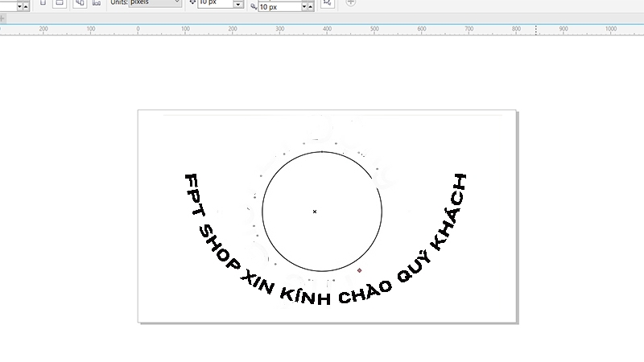Click the curved text word XIN
Image resolution: width=644 pixels, height=362 pixels.
coord(258,282)
